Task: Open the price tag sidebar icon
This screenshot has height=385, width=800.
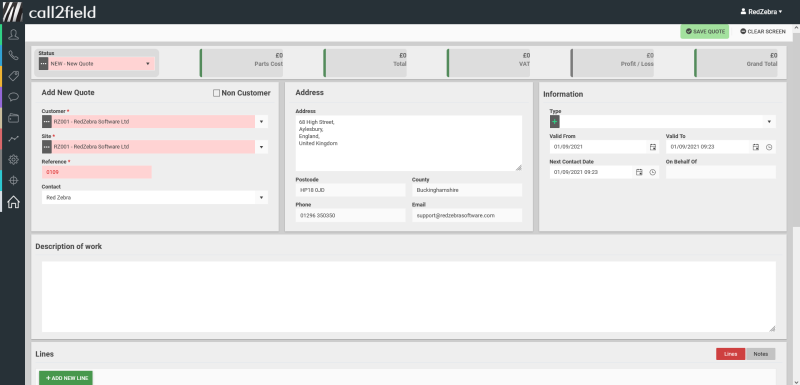Action: coord(13,76)
